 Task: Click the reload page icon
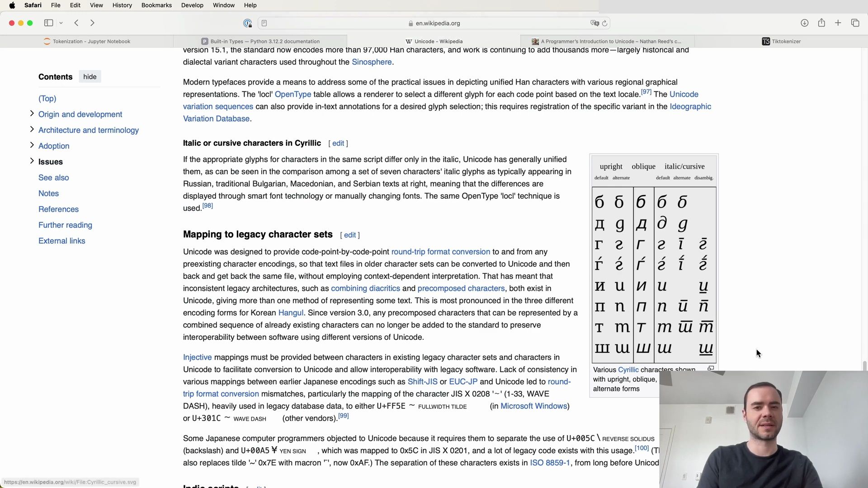(605, 23)
